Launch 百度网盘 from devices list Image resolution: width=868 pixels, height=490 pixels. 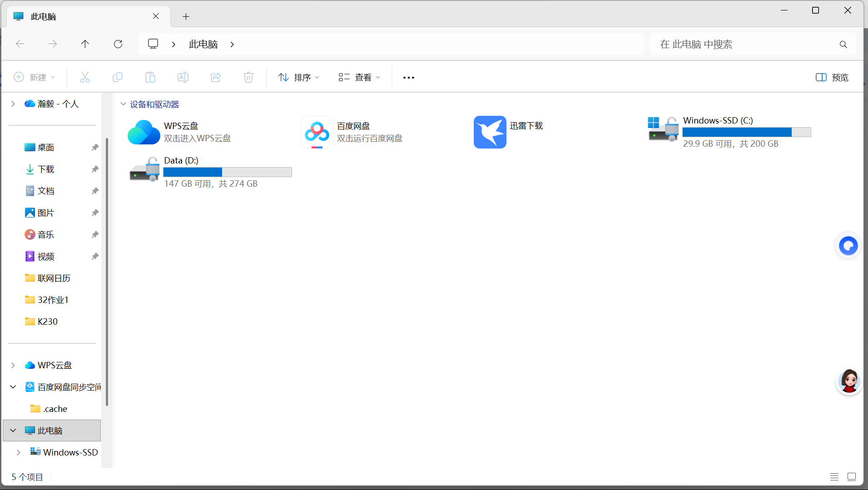pyautogui.click(x=317, y=132)
